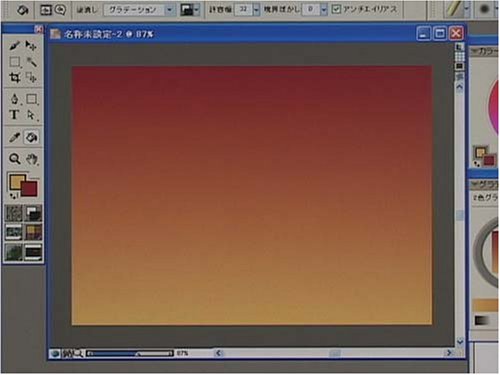
Task: Click the yellow and purple grid thumbnail
Action: coord(33,232)
